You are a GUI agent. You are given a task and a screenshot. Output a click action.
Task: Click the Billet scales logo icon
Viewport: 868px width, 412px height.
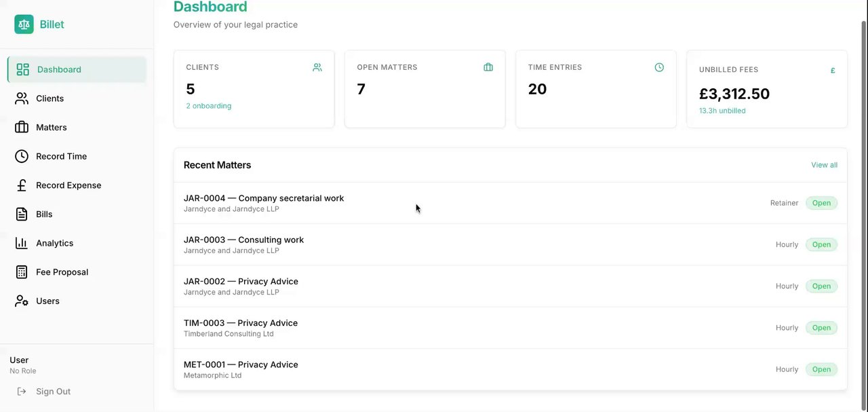(x=24, y=24)
